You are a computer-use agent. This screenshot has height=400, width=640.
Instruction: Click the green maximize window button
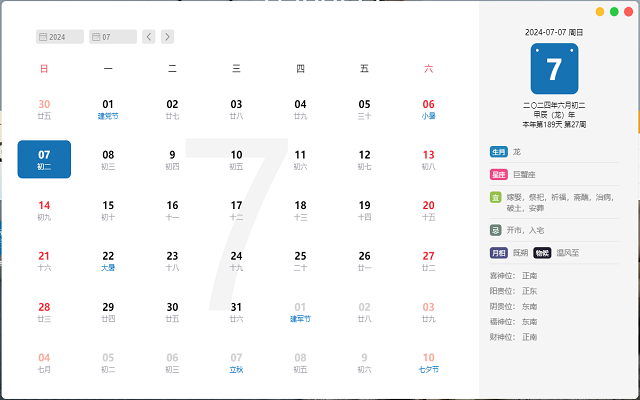click(x=614, y=12)
